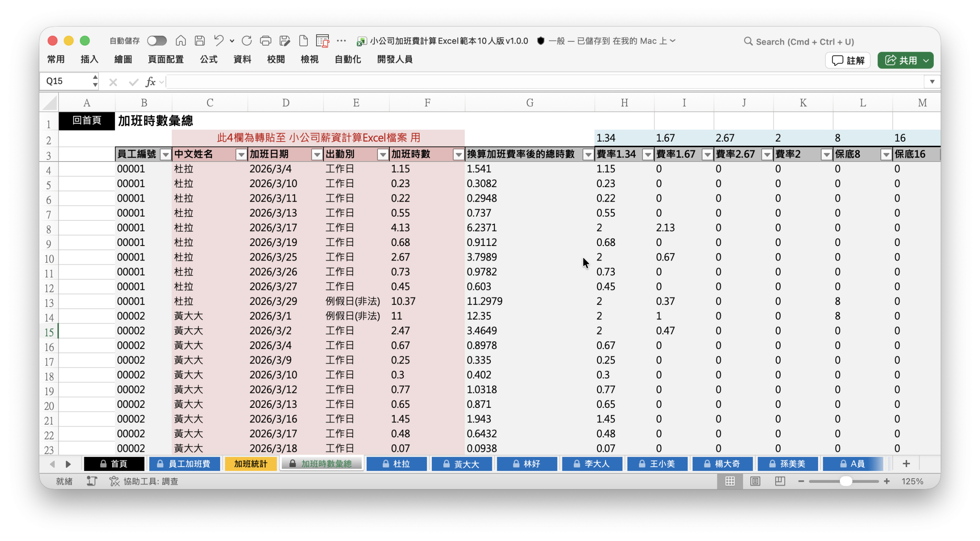This screenshot has width=980, height=541.
Task: Open the 公式 ribbon tab
Action: pyautogui.click(x=209, y=59)
